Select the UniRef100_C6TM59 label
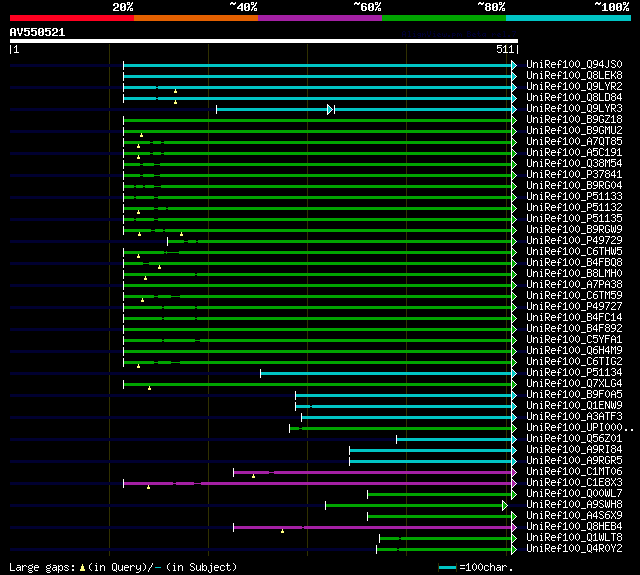This screenshot has height=575, width=640. (574, 296)
